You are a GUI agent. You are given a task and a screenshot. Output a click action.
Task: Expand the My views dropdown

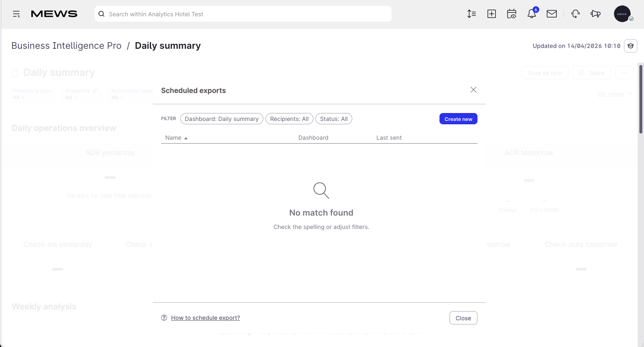click(615, 94)
